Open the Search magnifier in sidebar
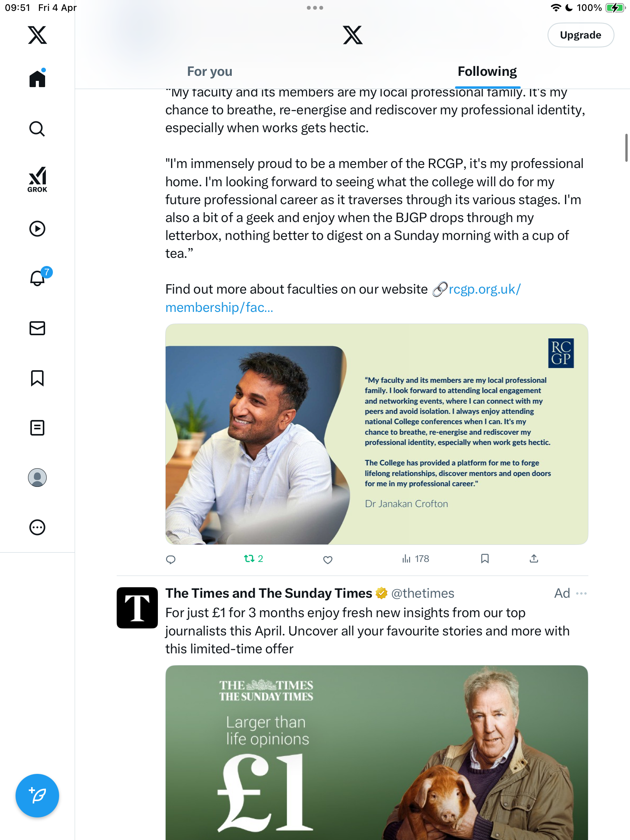The height and width of the screenshot is (840, 630). (x=37, y=129)
